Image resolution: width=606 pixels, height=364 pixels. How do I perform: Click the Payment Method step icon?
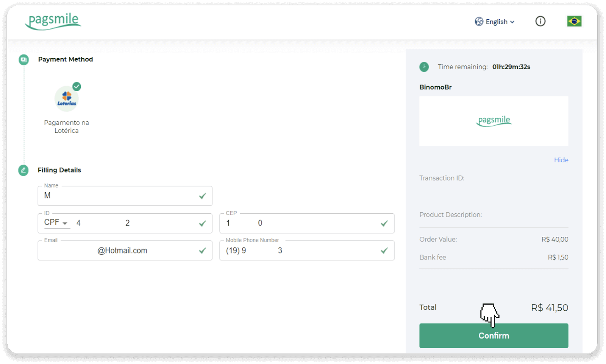23,59
